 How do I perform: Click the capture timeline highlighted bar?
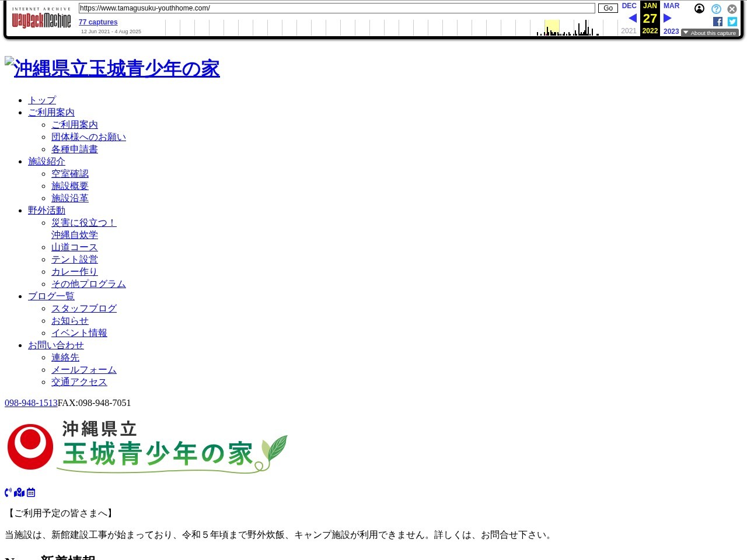(x=552, y=27)
